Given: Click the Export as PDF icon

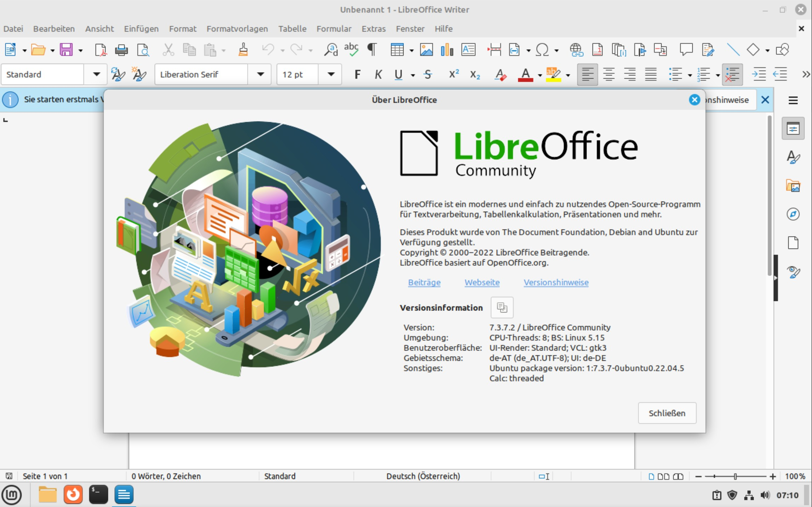Looking at the screenshot, I should pyautogui.click(x=101, y=50).
